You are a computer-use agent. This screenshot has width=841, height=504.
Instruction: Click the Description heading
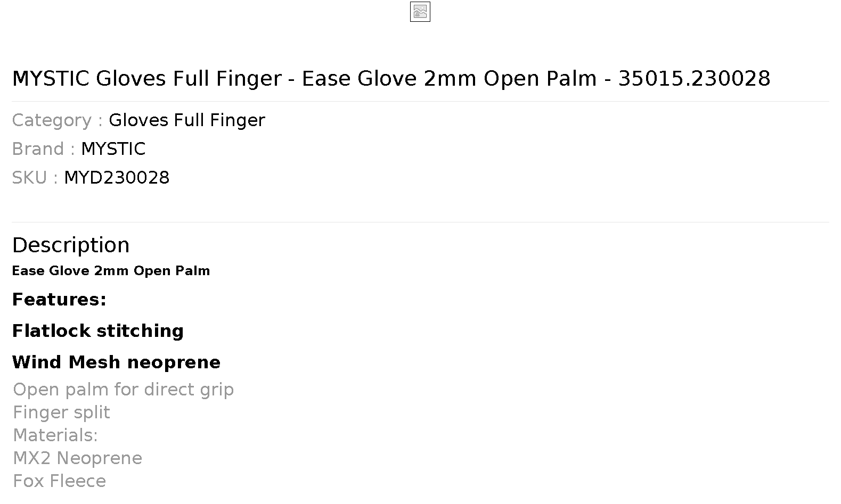(71, 245)
